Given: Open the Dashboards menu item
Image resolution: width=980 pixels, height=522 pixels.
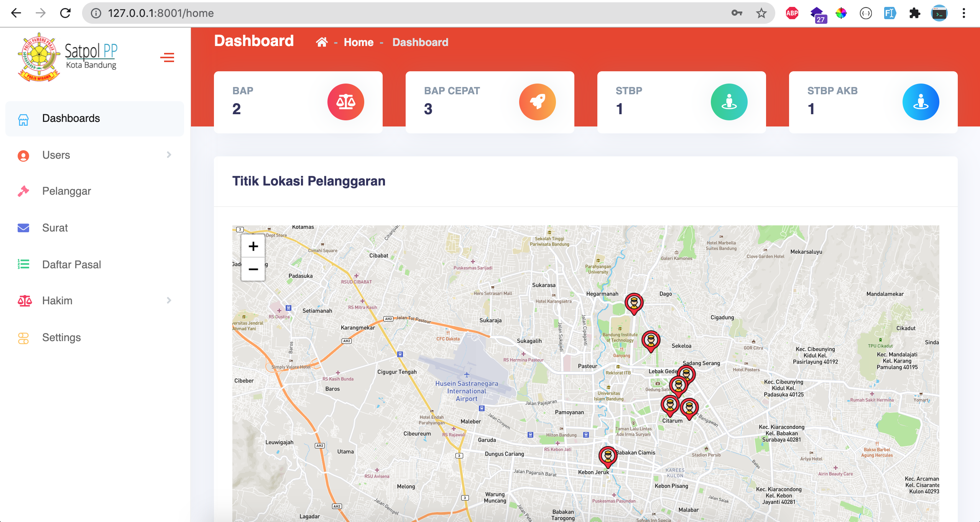Looking at the screenshot, I should pos(71,118).
